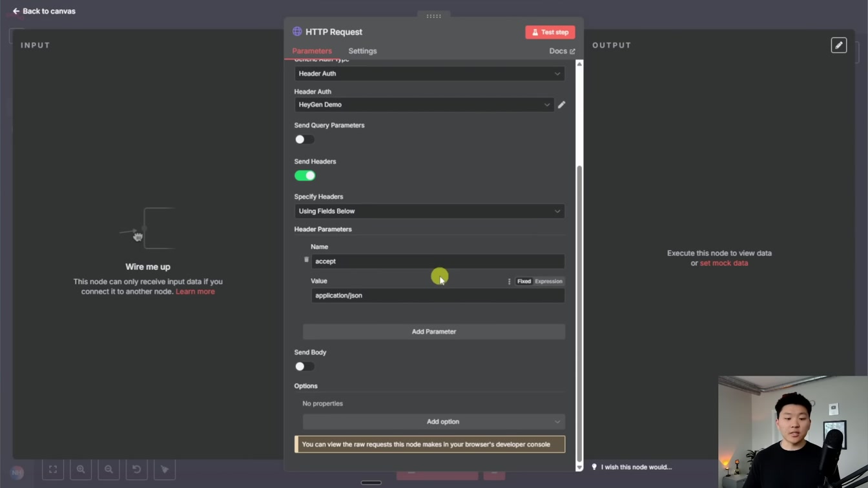Click the Test step button
Image resolution: width=868 pixels, height=488 pixels.
click(x=550, y=32)
